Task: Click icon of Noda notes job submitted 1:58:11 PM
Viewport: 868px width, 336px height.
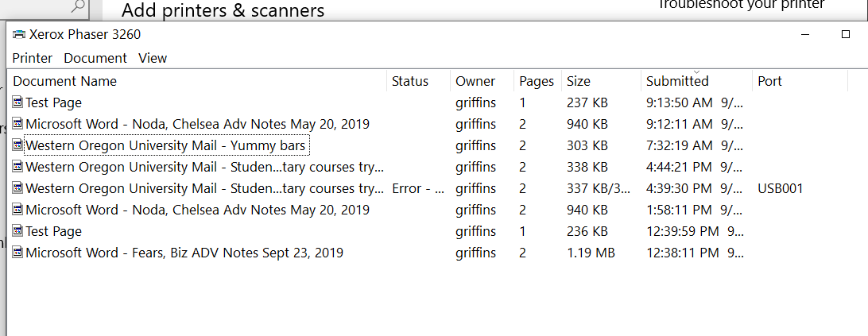Action: (x=17, y=210)
